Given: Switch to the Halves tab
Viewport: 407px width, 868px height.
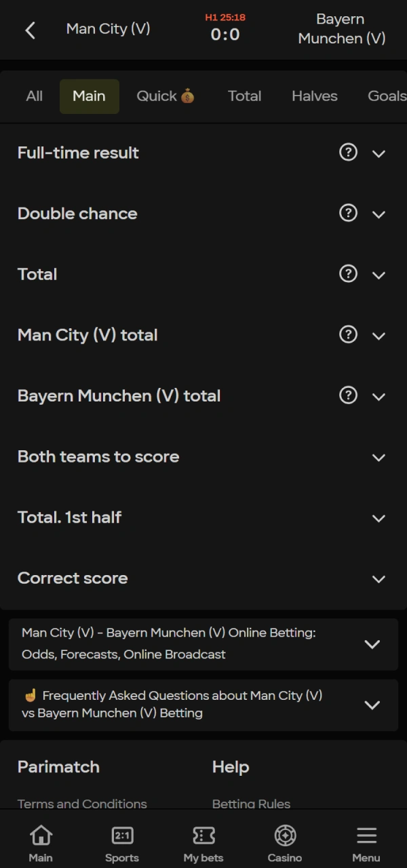Looking at the screenshot, I should pyautogui.click(x=314, y=96).
